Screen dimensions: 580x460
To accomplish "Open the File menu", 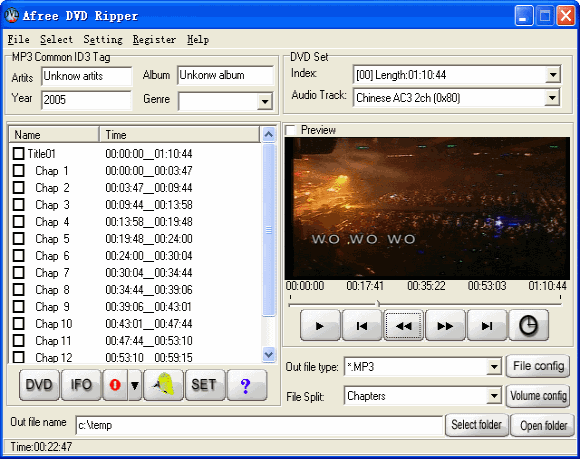I will 18,39.
